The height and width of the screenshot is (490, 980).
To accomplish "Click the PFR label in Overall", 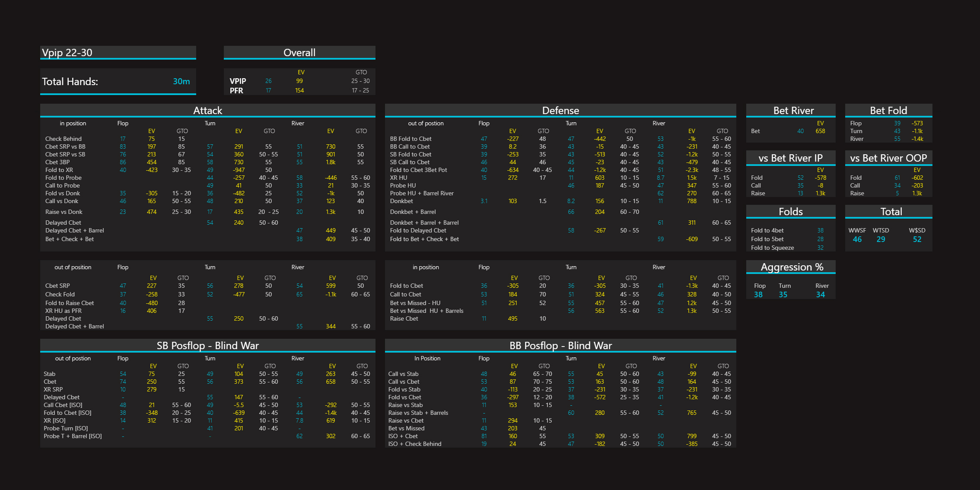I will pyautogui.click(x=236, y=91).
